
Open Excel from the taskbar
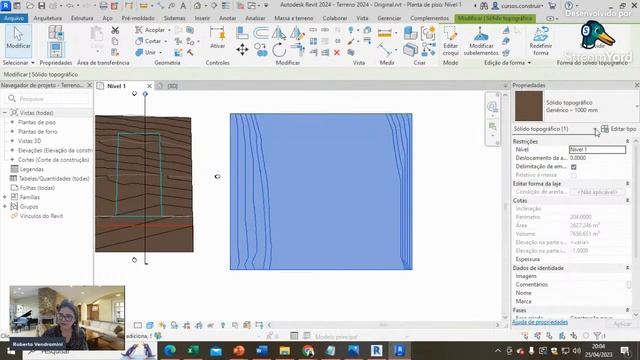193,350
